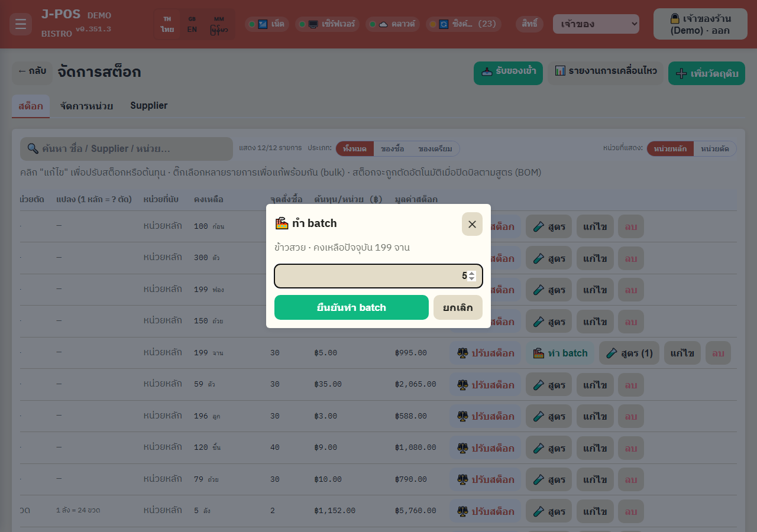The width and height of the screenshot is (757, 532).
Task: Click ปรับสต็อก for the 59 ตัว row
Action: pyautogui.click(x=486, y=385)
